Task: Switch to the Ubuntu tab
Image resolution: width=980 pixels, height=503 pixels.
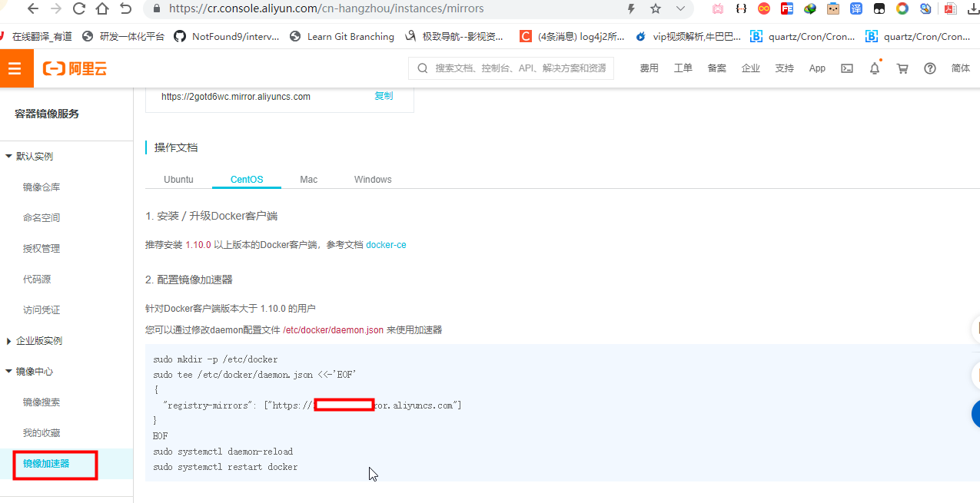Action: point(178,179)
